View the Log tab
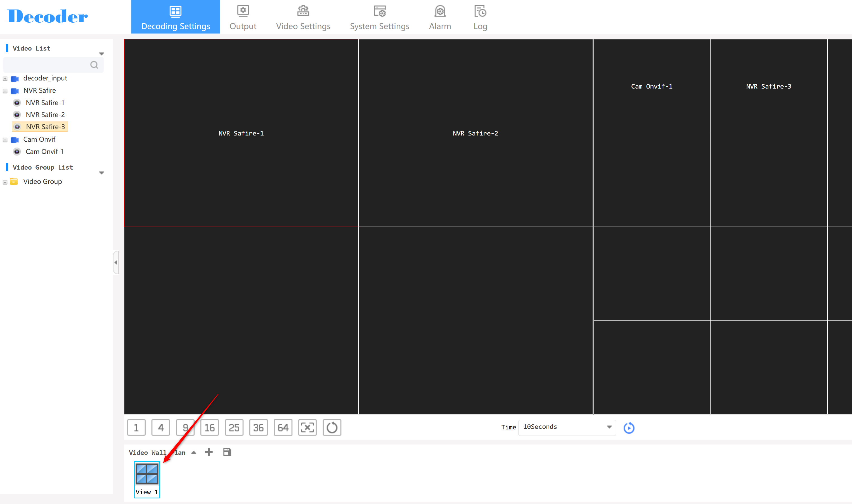The height and width of the screenshot is (504, 852). pyautogui.click(x=480, y=17)
